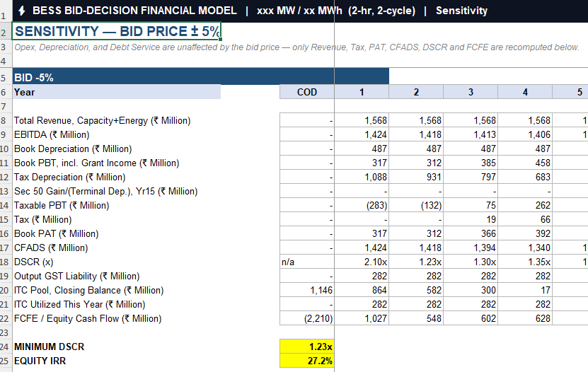This screenshot has width=588, height=372.
Task: Select the SENSITIVITY — BID PRICE ± 5% title cell
Action: click(x=117, y=31)
